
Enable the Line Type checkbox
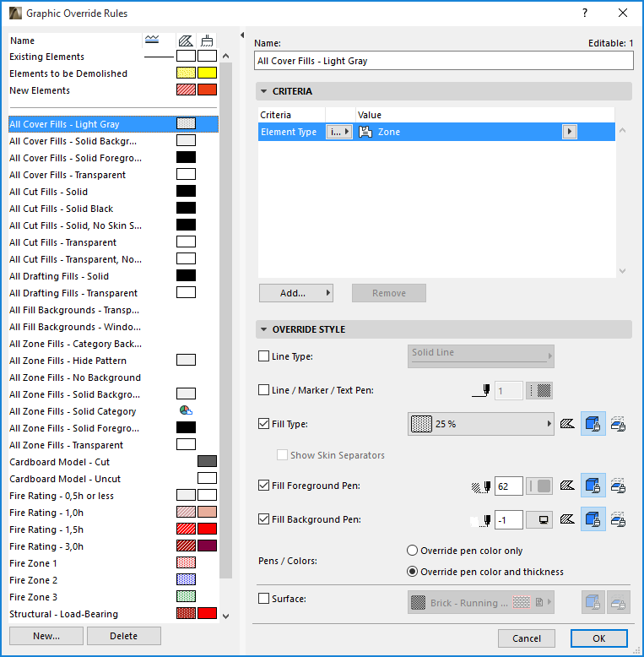[264, 356]
